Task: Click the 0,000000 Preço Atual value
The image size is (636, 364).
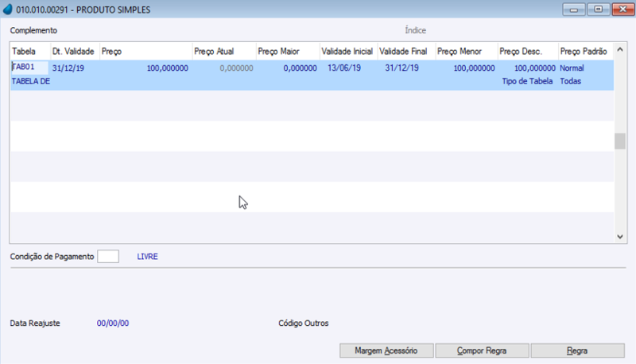Action: pyautogui.click(x=236, y=68)
